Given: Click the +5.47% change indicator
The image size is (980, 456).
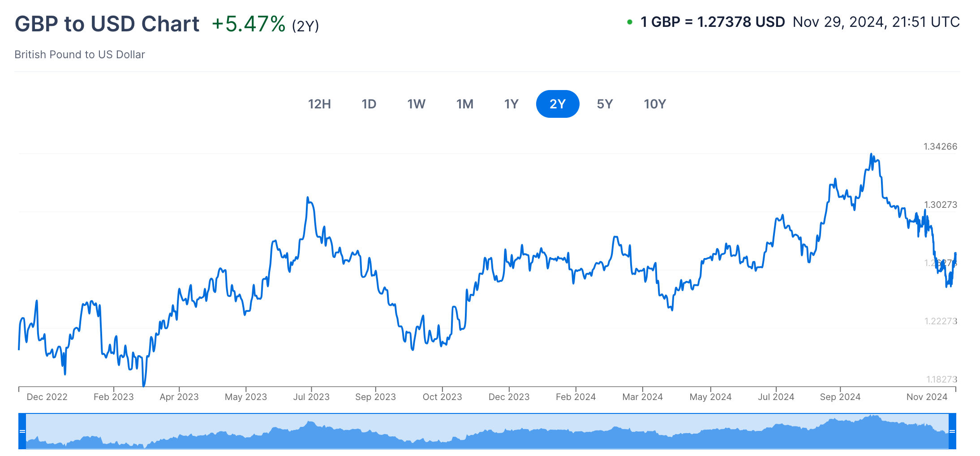Looking at the screenshot, I should (x=248, y=24).
